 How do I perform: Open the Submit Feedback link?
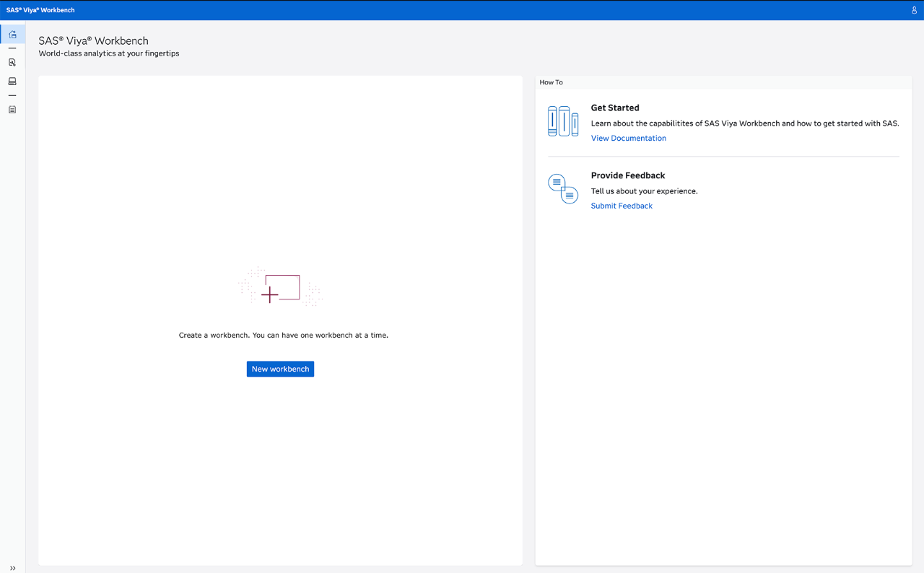622,206
